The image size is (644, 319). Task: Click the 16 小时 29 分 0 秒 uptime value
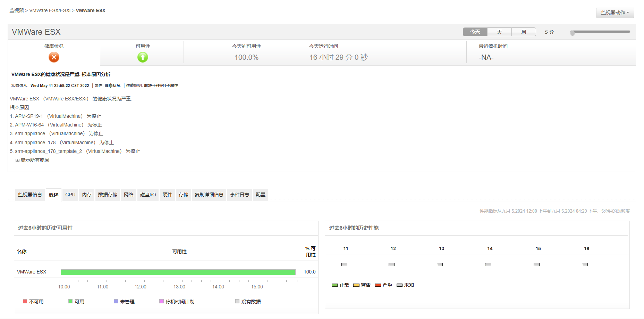coord(339,57)
